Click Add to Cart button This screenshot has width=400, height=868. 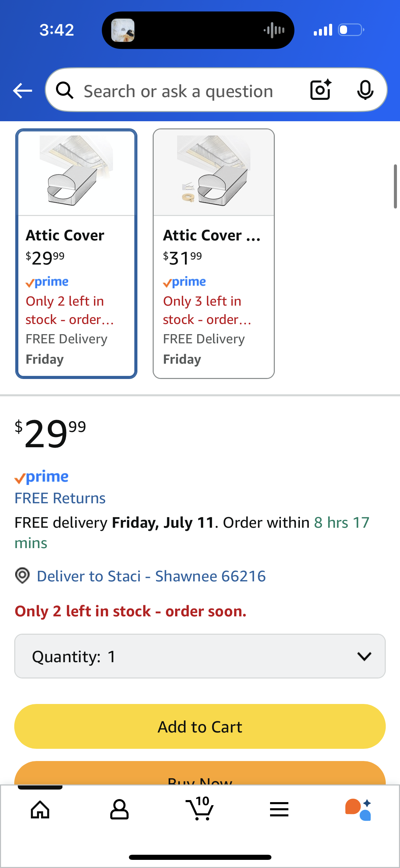point(200,726)
